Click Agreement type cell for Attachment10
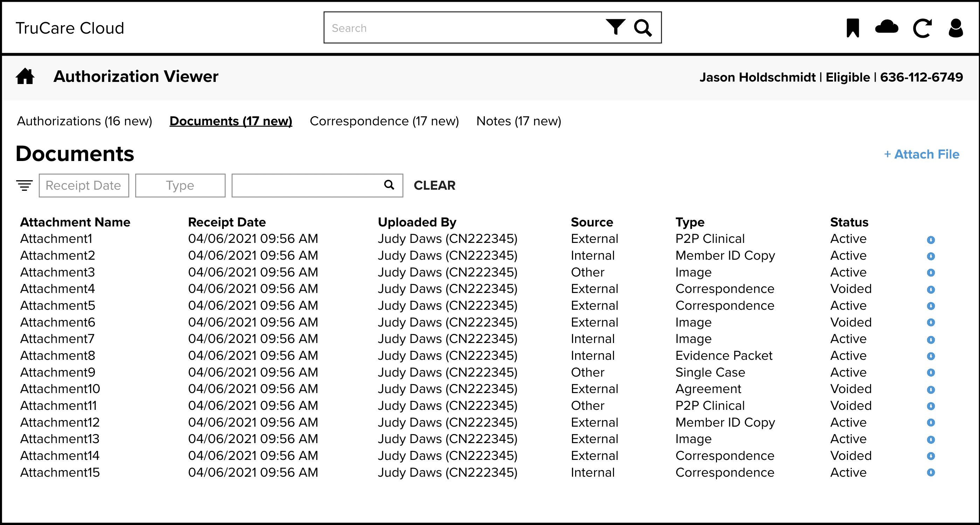 (x=708, y=389)
